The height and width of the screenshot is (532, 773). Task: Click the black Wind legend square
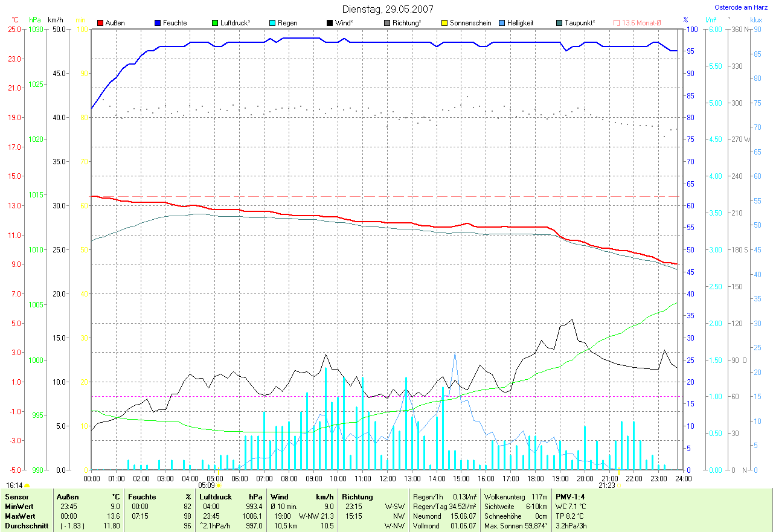click(330, 23)
